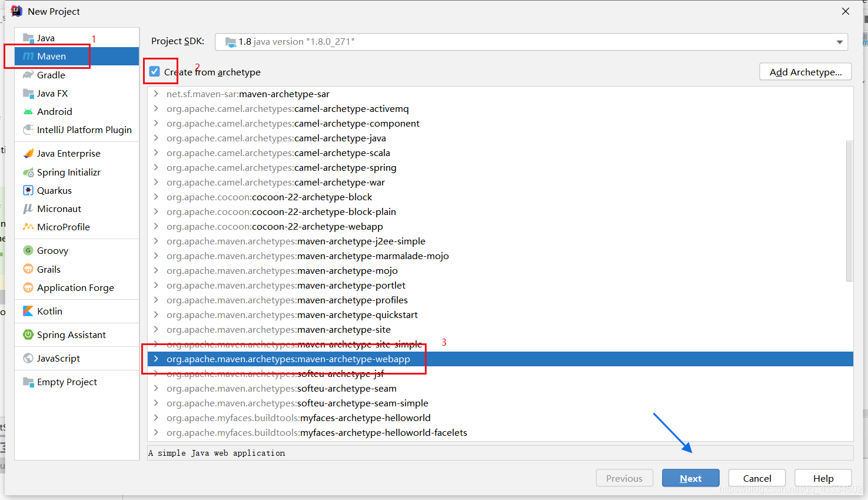Select camel-archetype-scala row text

pos(278,153)
